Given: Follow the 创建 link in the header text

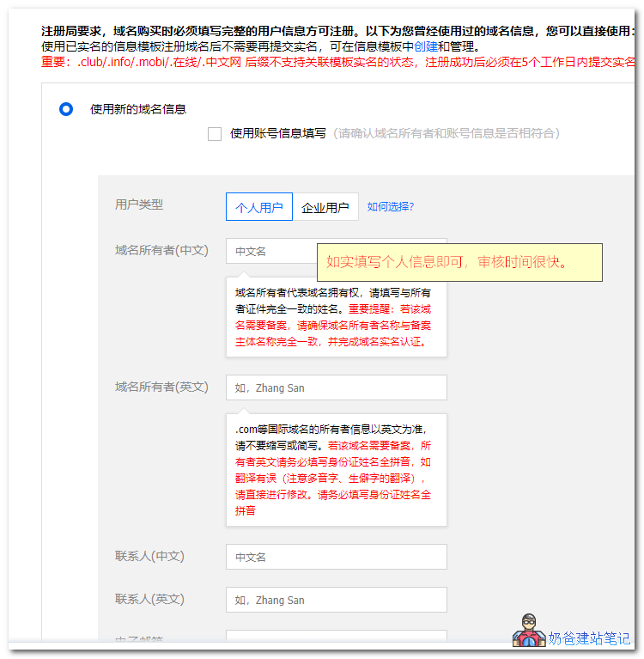Looking at the screenshot, I should (426, 46).
